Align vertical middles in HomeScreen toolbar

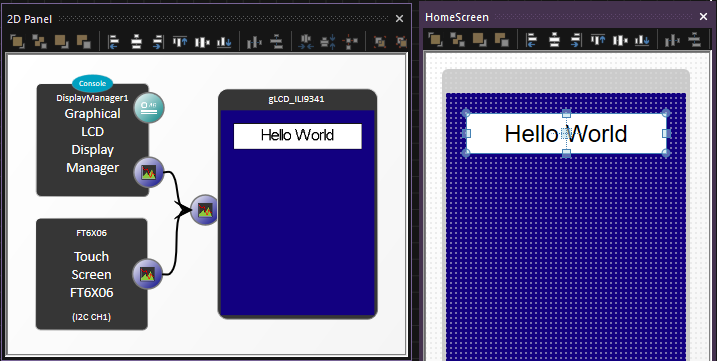[620, 40]
